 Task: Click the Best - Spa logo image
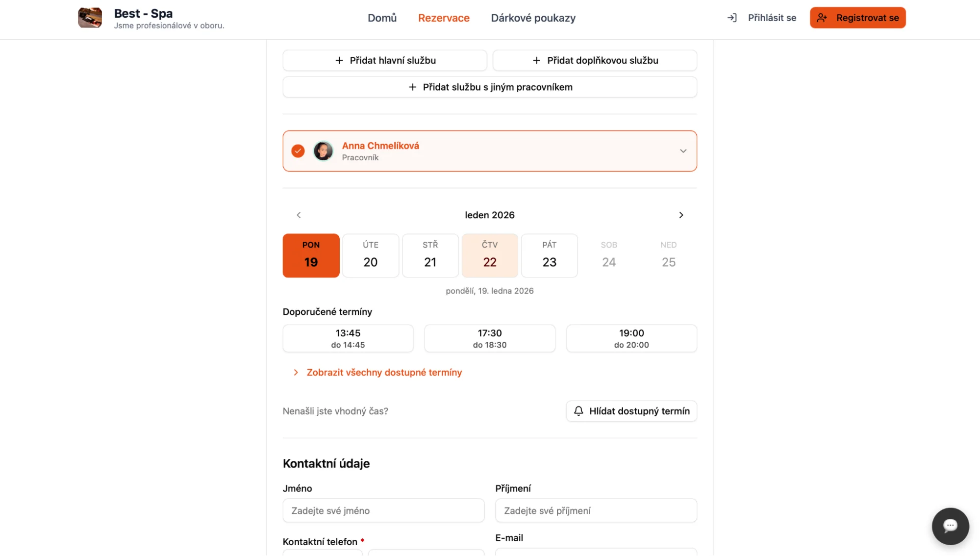[90, 18]
